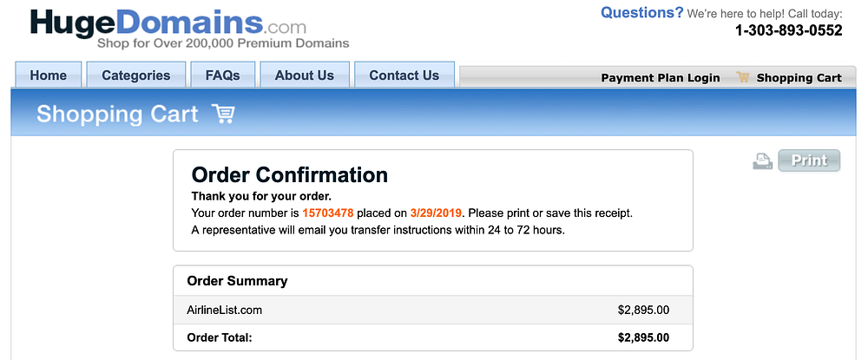Open the Home tab
868x360 pixels.
coord(49,75)
